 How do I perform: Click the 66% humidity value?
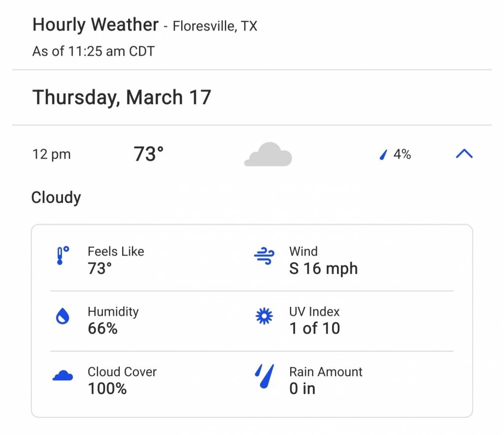102,329
